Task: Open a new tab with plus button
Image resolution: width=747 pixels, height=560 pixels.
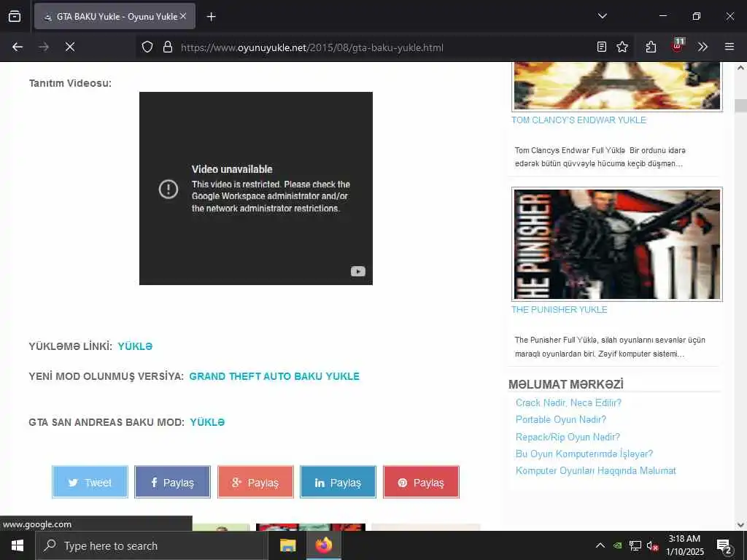Action: [211, 17]
